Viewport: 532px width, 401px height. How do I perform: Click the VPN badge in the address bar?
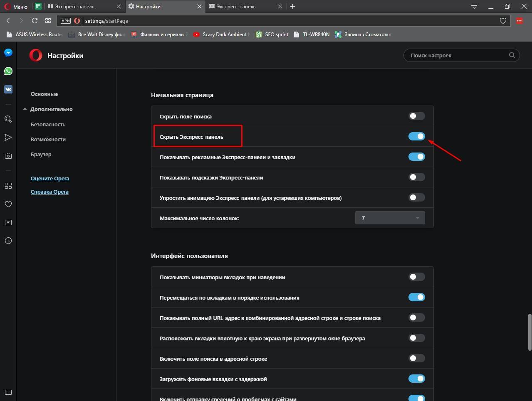pyautogui.click(x=66, y=21)
